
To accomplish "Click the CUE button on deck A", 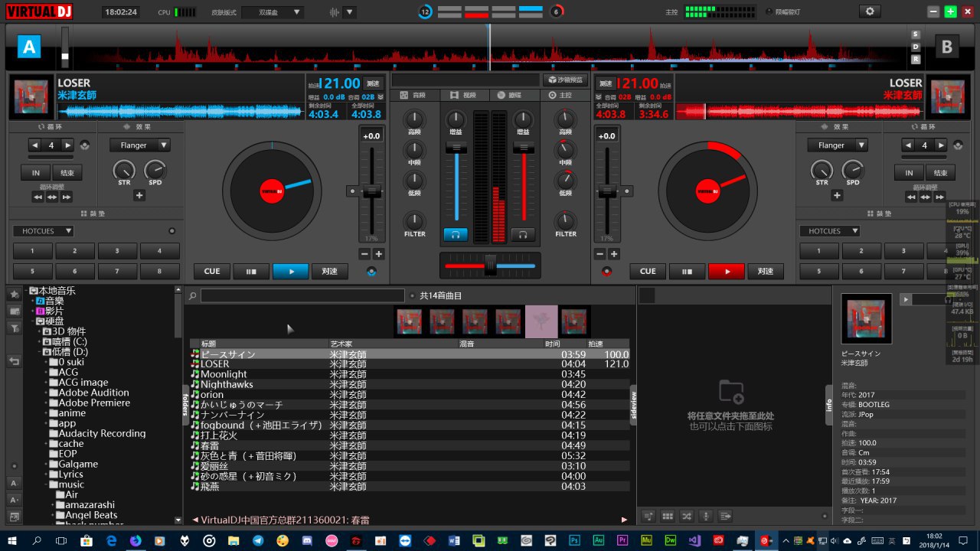I will point(212,272).
